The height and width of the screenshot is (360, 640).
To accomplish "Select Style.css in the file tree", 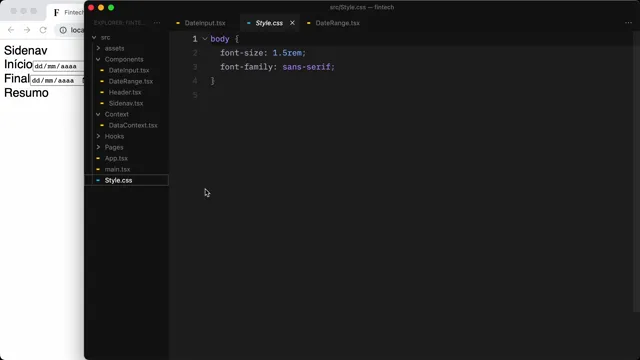I will (127, 180).
